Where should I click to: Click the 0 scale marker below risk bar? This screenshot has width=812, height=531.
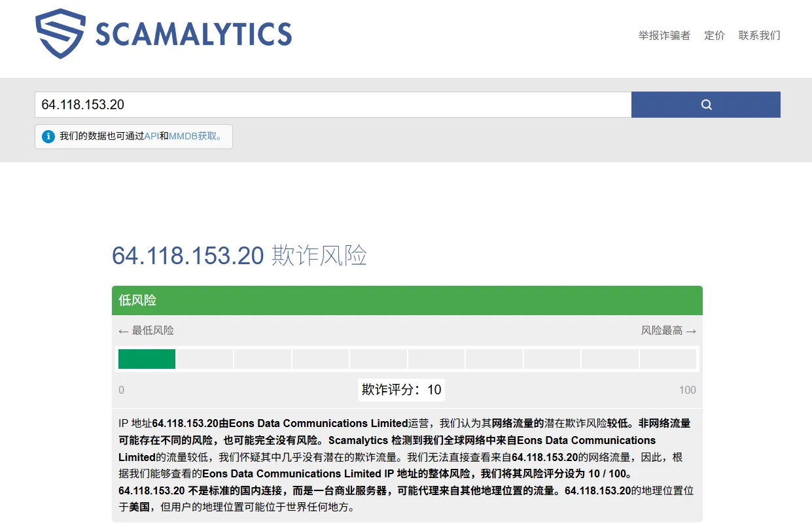(x=121, y=389)
